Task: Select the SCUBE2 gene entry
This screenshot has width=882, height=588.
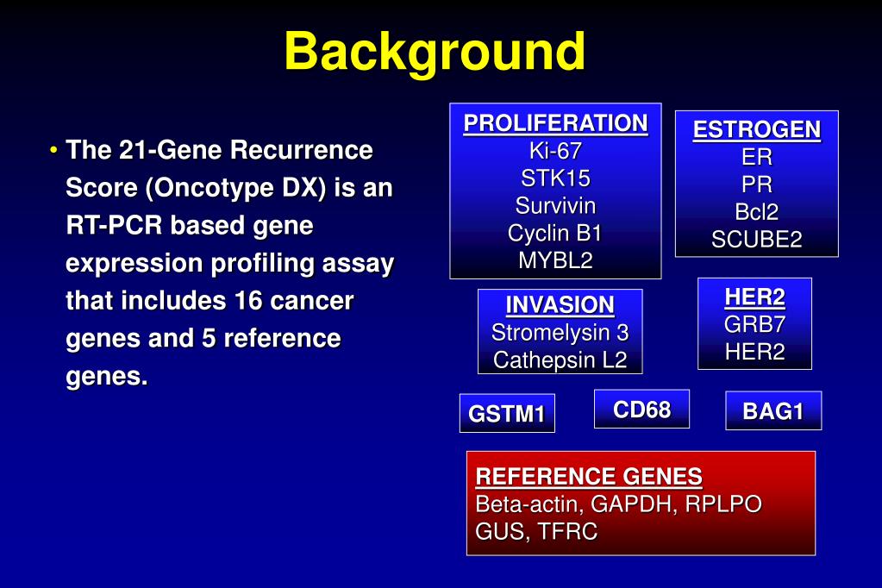Action: [757, 240]
